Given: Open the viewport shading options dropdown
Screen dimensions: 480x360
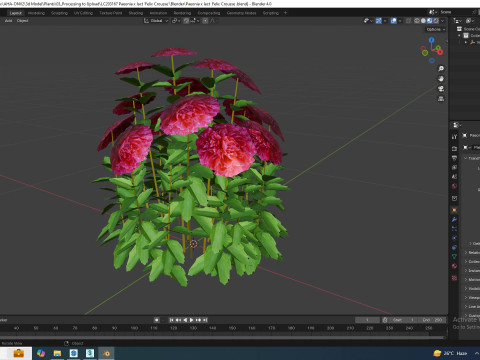Looking at the screenshot, I should (442, 21).
